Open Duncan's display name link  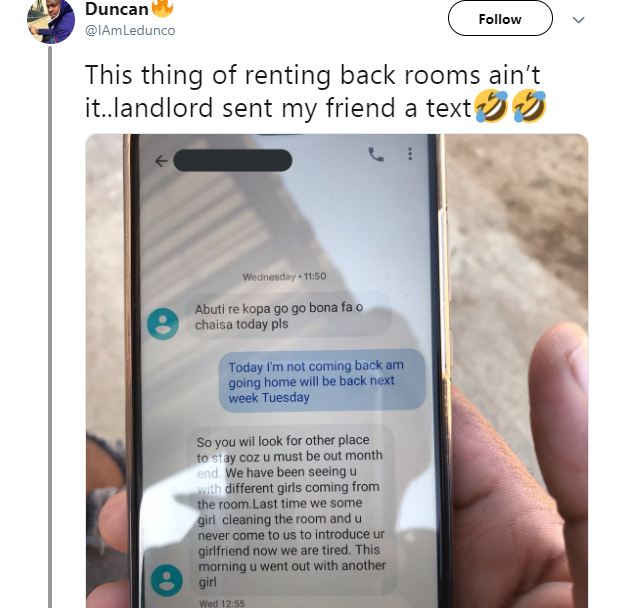(x=116, y=9)
